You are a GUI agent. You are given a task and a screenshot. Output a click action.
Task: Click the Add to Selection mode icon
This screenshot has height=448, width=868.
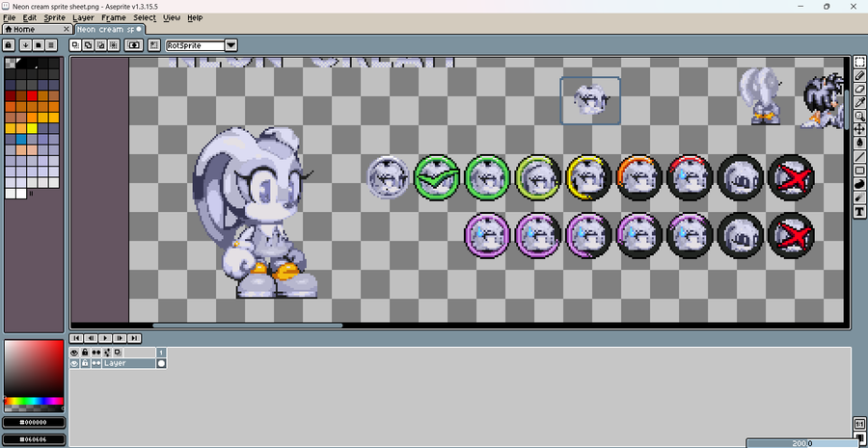point(88,45)
